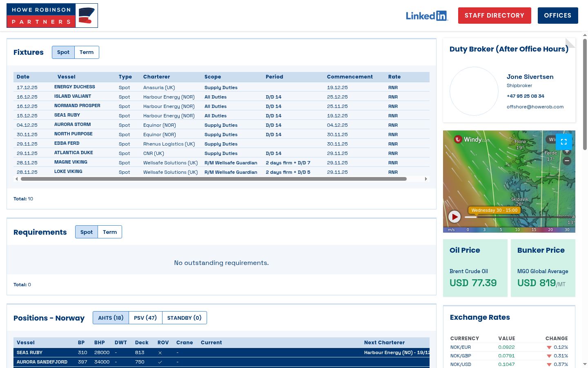Select the NORMAND PROSPER vessel name
This screenshot has height=368, width=588.
pyautogui.click(x=77, y=106)
